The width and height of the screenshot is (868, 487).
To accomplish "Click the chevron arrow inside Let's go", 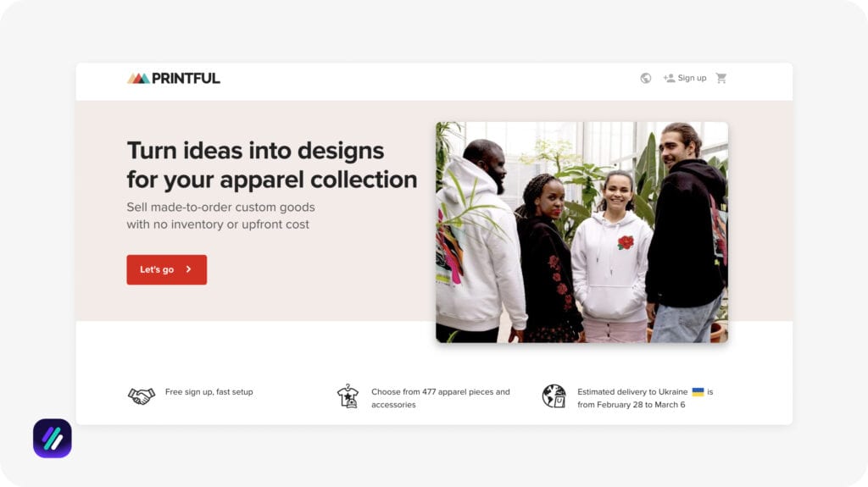I will click(x=189, y=269).
